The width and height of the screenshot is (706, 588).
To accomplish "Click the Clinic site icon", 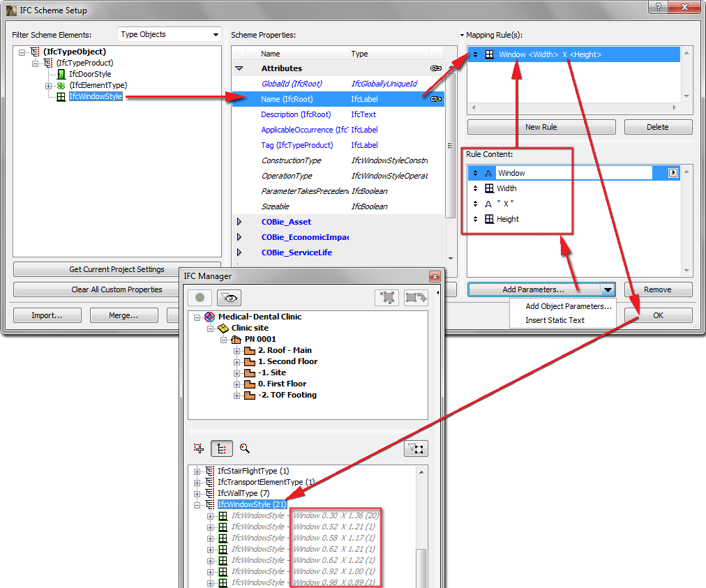I will click(223, 329).
